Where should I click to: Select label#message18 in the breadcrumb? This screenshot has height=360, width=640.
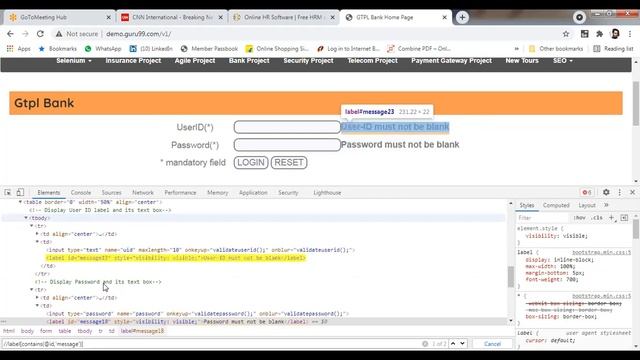coord(142,331)
